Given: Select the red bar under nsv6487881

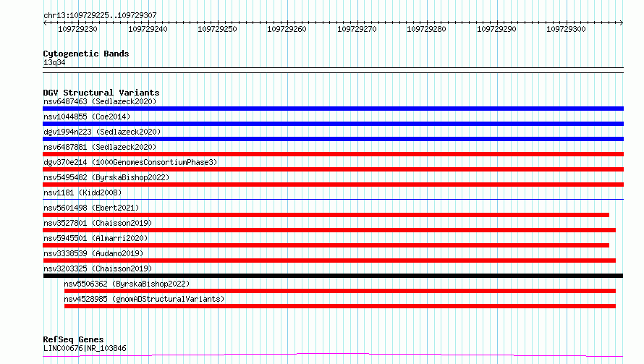Looking at the screenshot, I should coord(333,154).
